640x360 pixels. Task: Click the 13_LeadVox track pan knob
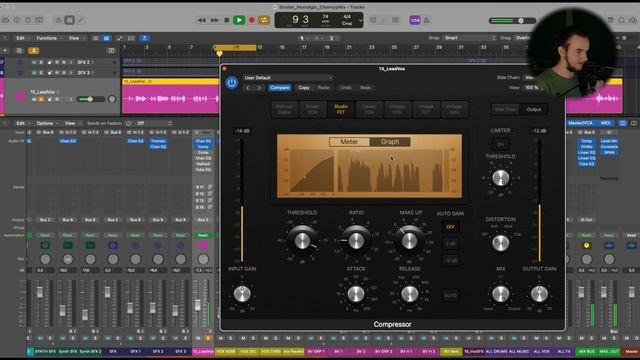pyautogui.click(x=112, y=99)
